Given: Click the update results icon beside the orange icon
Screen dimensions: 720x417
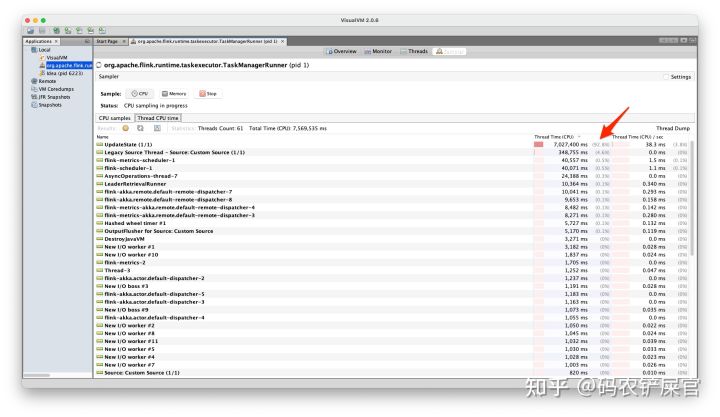Looking at the screenshot, I should (141, 128).
